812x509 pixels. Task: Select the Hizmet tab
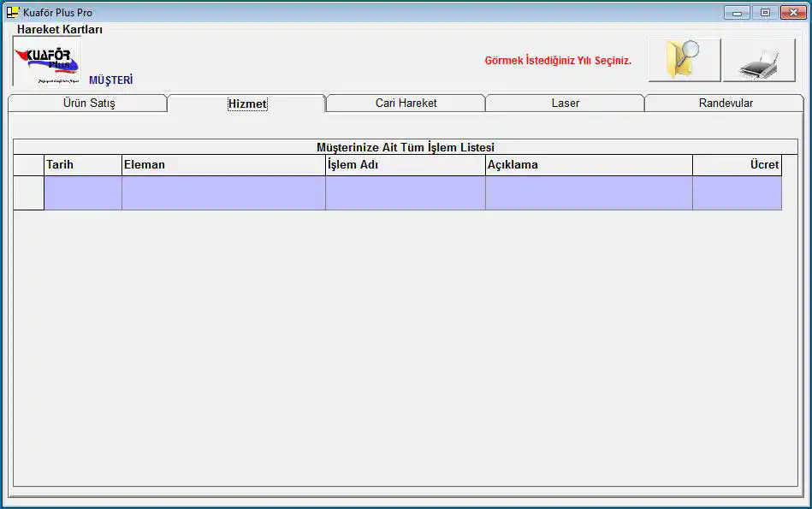[247, 104]
